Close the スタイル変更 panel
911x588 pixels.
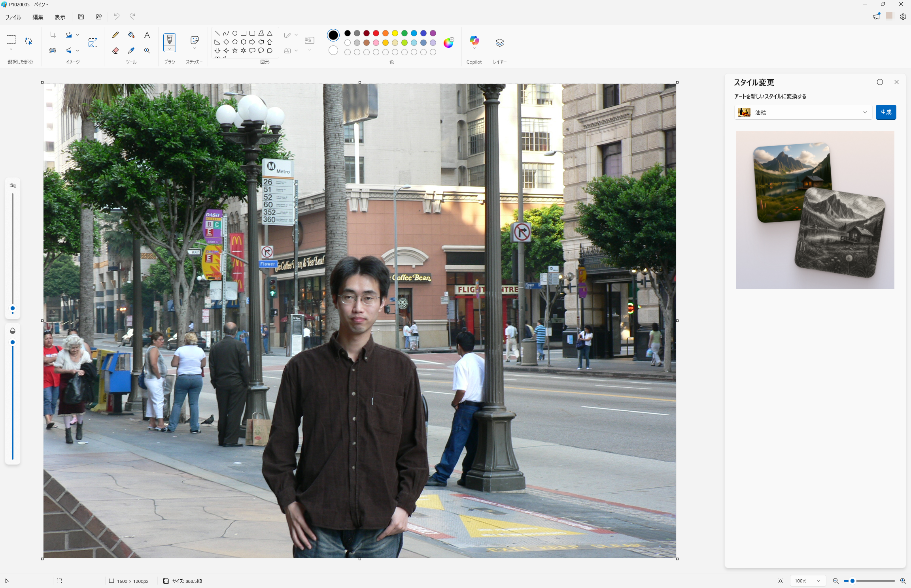click(896, 82)
